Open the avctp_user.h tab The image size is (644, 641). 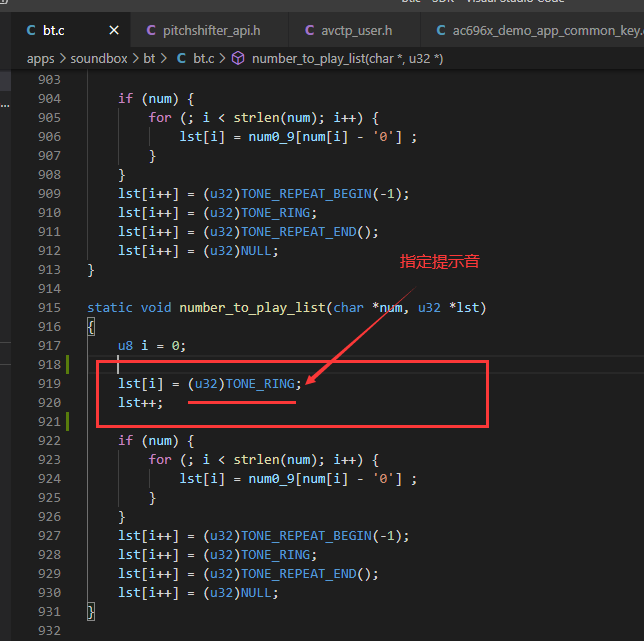click(354, 30)
